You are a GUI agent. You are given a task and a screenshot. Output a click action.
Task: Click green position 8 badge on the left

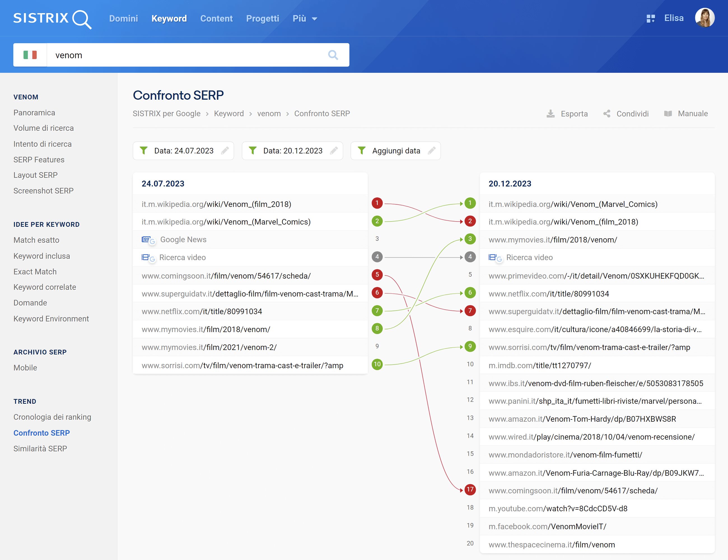tap(377, 328)
